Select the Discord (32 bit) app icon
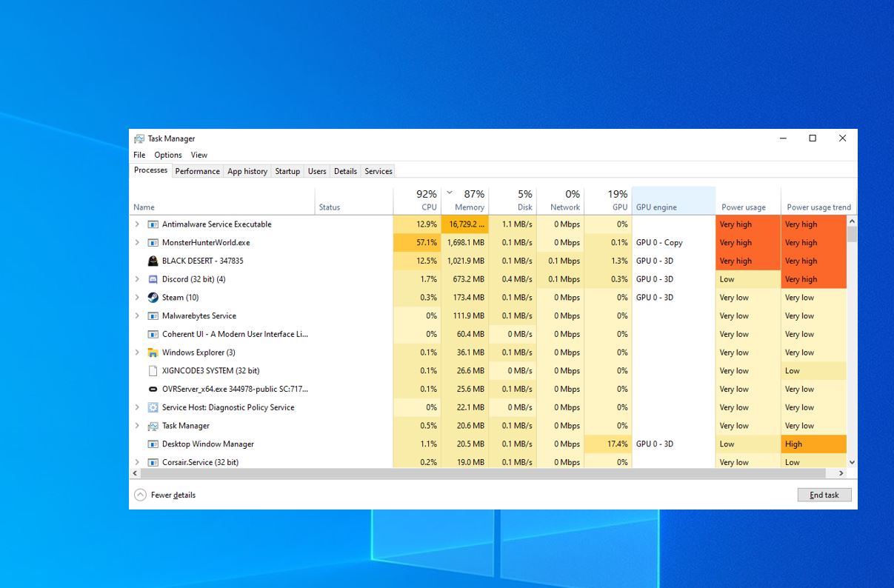Image resolution: width=894 pixels, height=588 pixels. (x=153, y=278)
